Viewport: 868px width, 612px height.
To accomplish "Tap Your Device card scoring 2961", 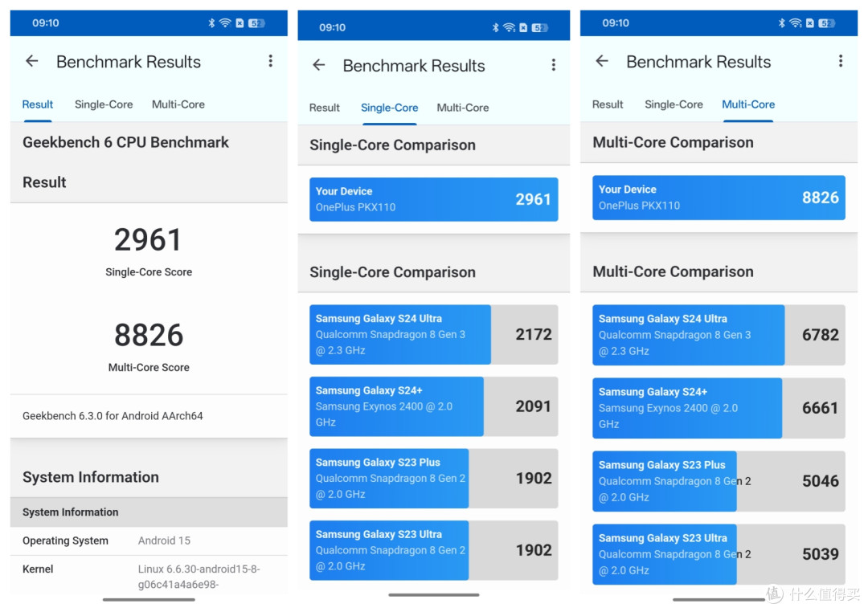I will pos(433,199).
